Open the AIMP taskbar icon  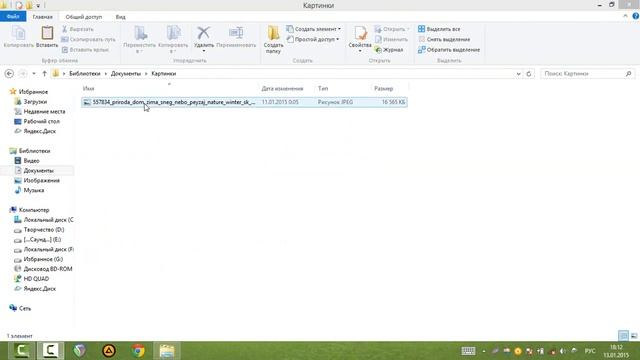tap(109, 351)
